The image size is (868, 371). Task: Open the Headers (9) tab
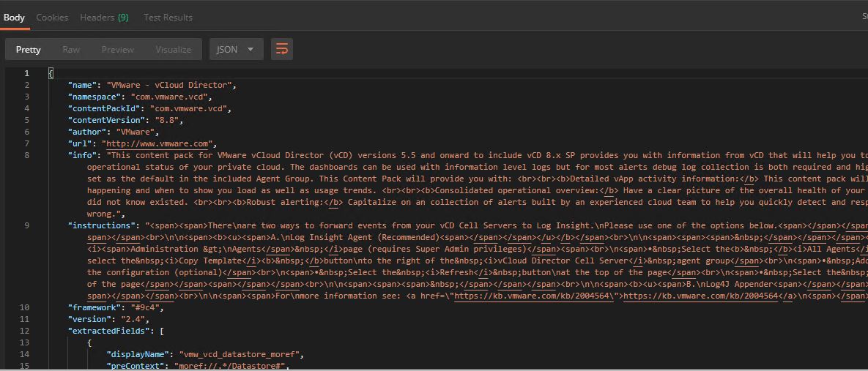click(x=104, y=18)
